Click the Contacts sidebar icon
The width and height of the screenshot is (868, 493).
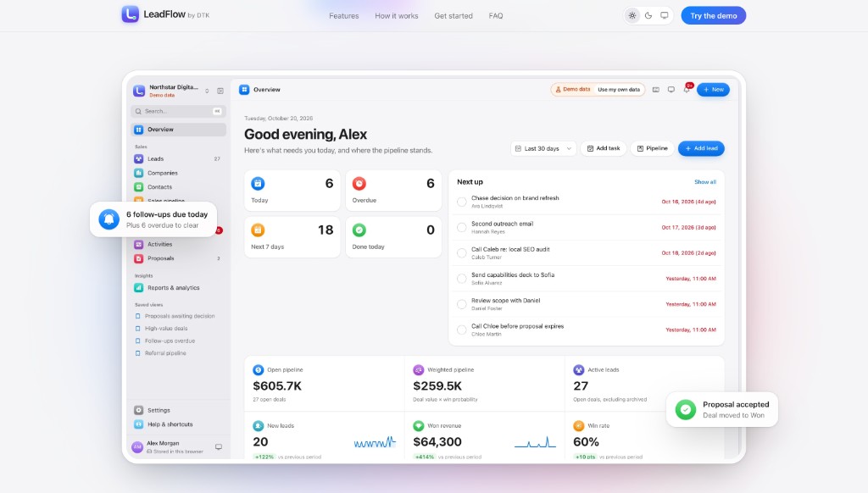coord(139,187)
